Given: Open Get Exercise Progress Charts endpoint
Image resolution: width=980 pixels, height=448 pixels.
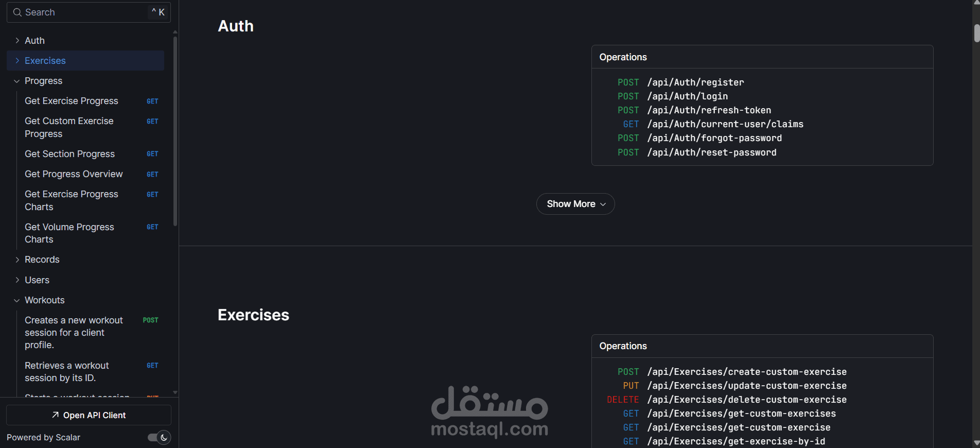Looking at the screenshot, I should pyautogui.click(x=72, y=200).
